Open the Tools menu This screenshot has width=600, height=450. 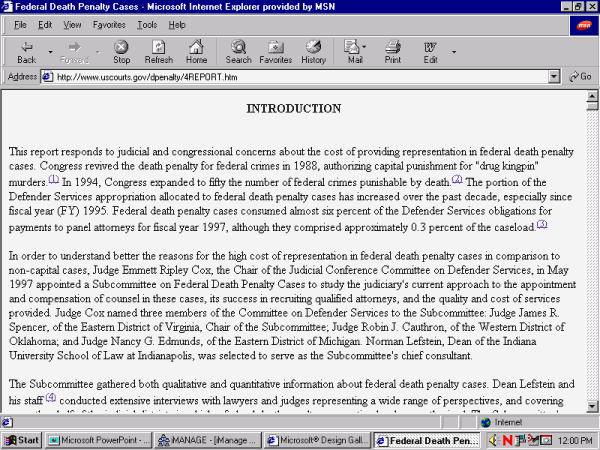click(147, 24)
